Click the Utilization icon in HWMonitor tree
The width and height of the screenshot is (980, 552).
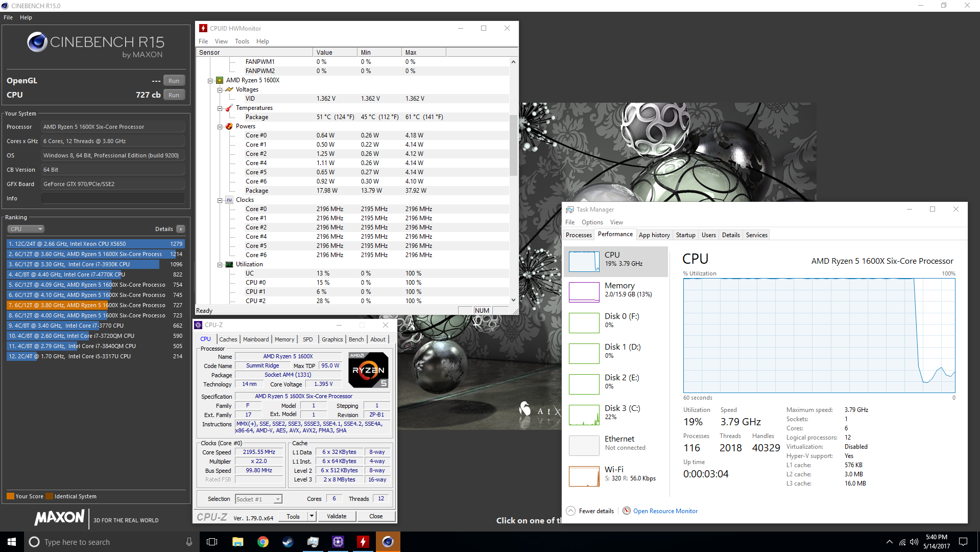pyautogui.click(x=229, y=264)
